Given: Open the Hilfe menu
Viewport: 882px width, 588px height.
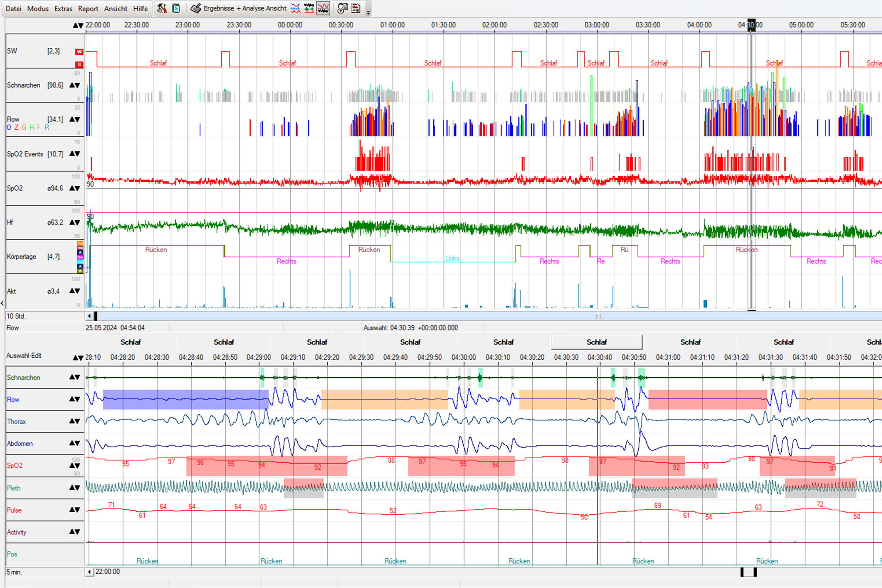Looking at the screenshot, I should click(140, 9).
